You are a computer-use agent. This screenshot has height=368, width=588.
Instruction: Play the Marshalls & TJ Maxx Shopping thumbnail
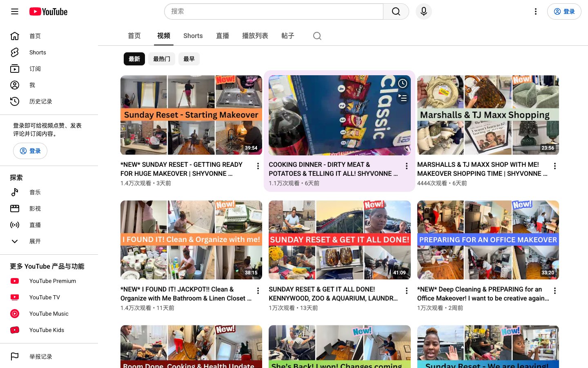[488, 115]
